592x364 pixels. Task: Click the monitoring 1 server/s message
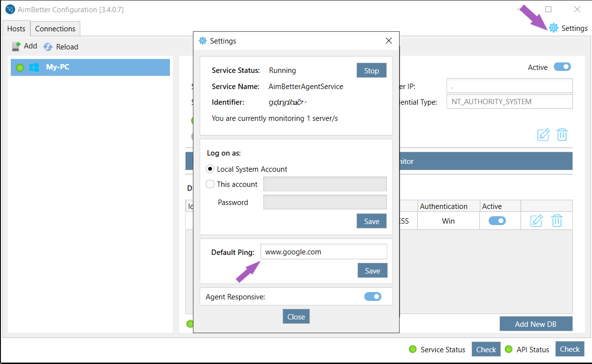click(x=275, y=118)
